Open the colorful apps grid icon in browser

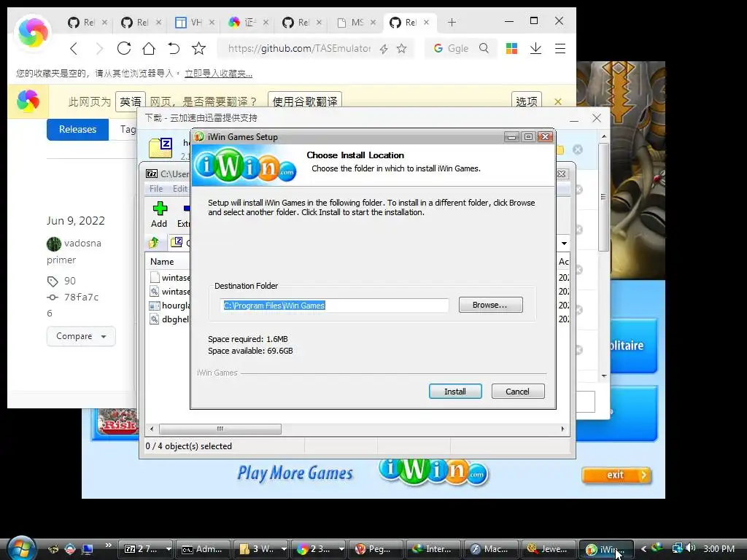point(511,48)
